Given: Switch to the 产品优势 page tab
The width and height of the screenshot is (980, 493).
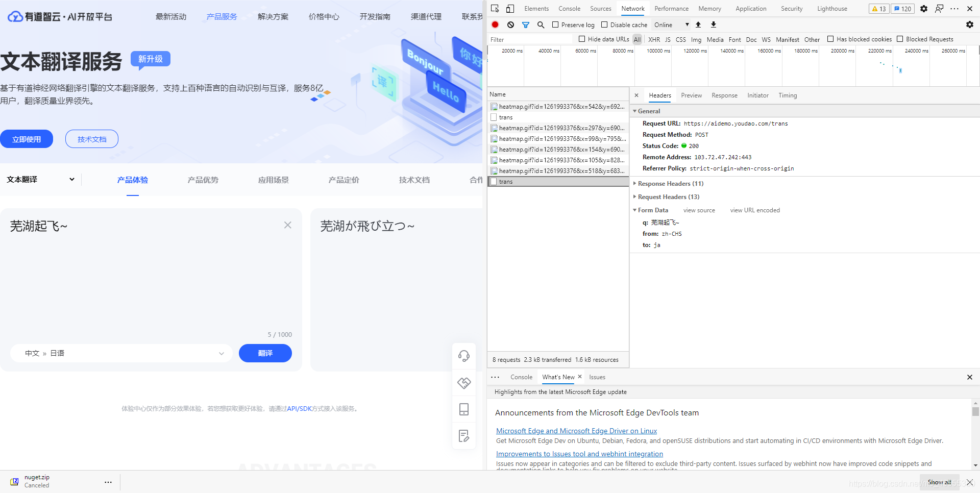Looking at the screenshot, I should (x=203, y=180).
